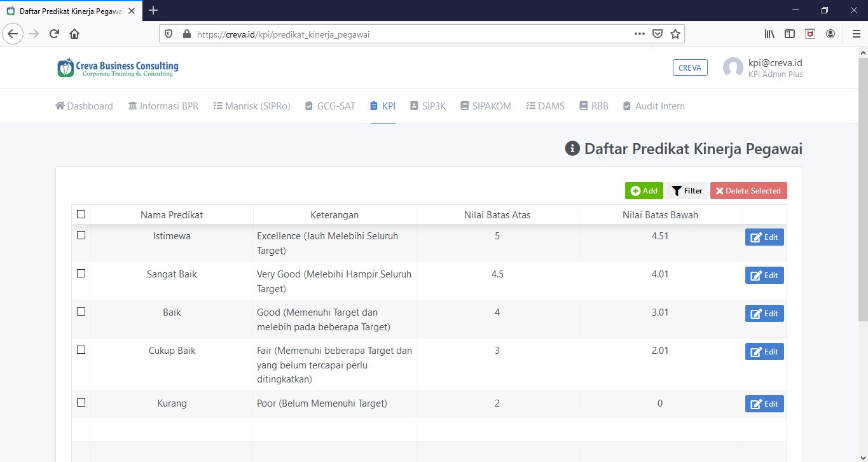Open the Library bookshelf icon
Image resolution: width=868 pixels, height=462 pixels.
[769, 34]
